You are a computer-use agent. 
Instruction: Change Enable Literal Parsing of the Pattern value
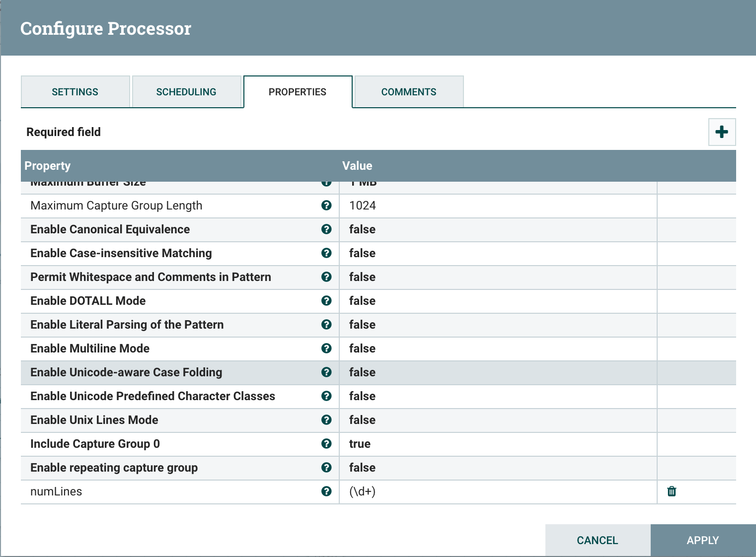click(497, 325)
